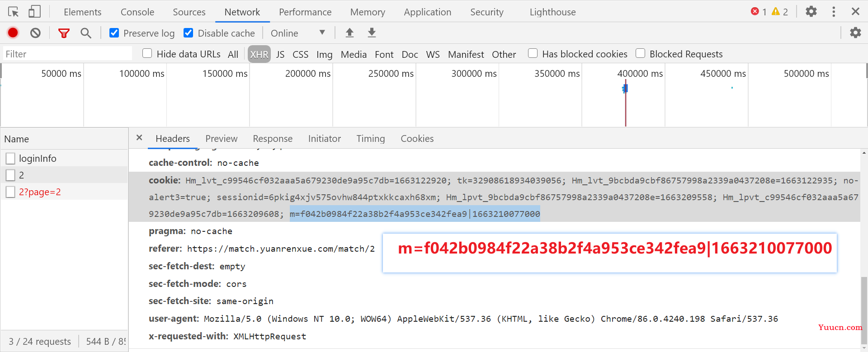Screen dimensions: 868x352
Task: Click the red error count badge
Action: (x=759, y=12)
